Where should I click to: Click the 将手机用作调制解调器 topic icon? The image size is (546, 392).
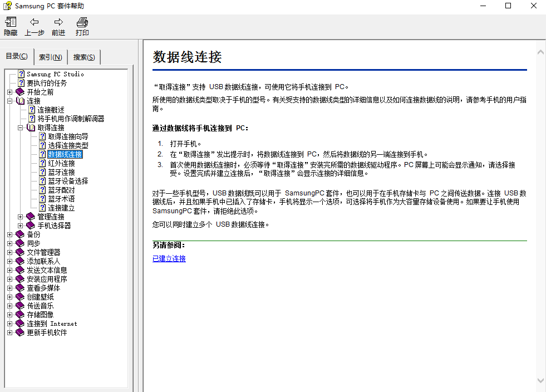[32, 119]
